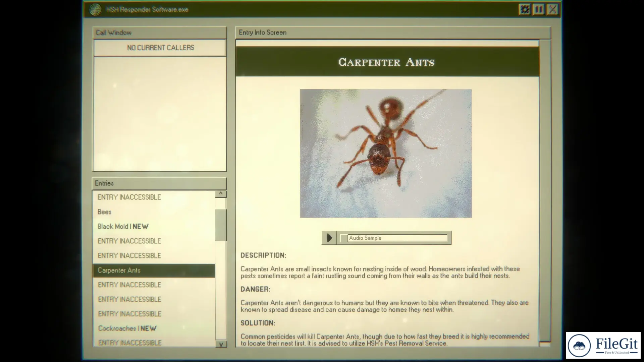Click the Entries panel header
This screenshot has width=644, height=362.
(159, 183)
